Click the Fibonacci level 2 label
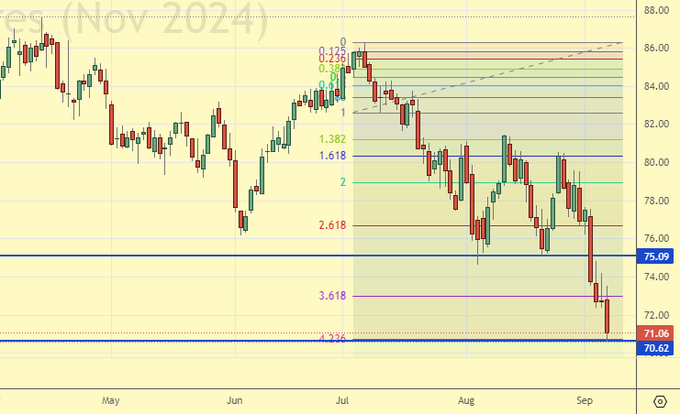 [x=342, y=182]
